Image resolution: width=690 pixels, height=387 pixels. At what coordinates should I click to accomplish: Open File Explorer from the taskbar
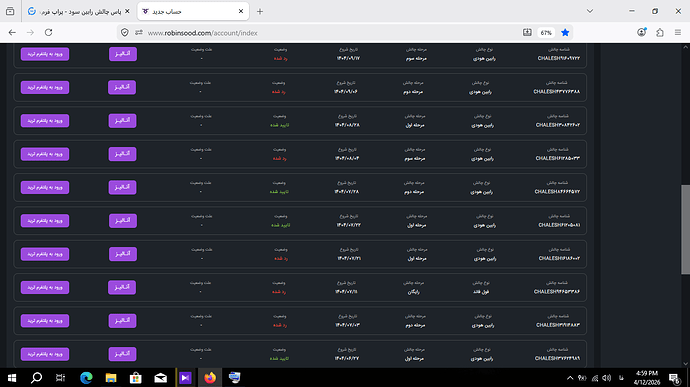(111, 378)
